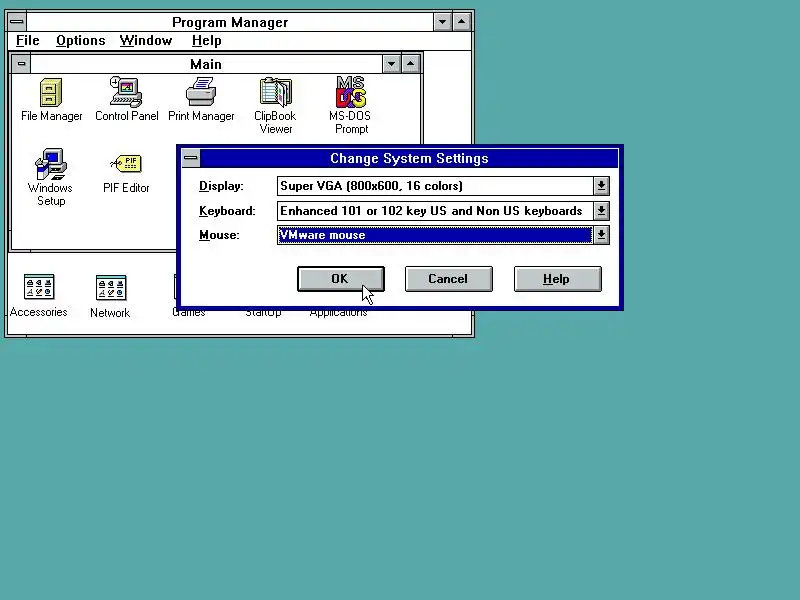The image size is (800, 600).
Task: Confirm settings with the OK button
Action: [x=340, y=279]
